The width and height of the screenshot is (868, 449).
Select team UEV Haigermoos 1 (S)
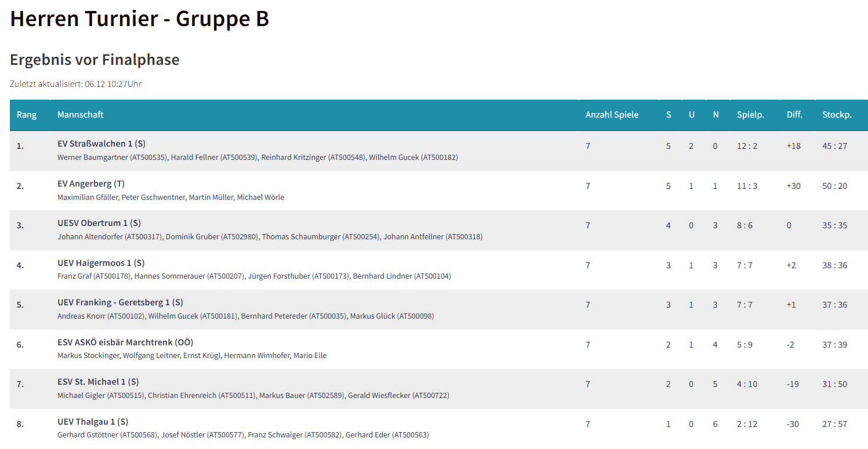point(101,263)
